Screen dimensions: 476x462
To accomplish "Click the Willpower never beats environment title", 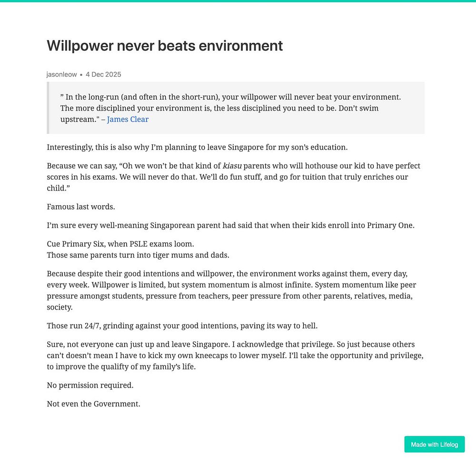I will pos(165,46).
